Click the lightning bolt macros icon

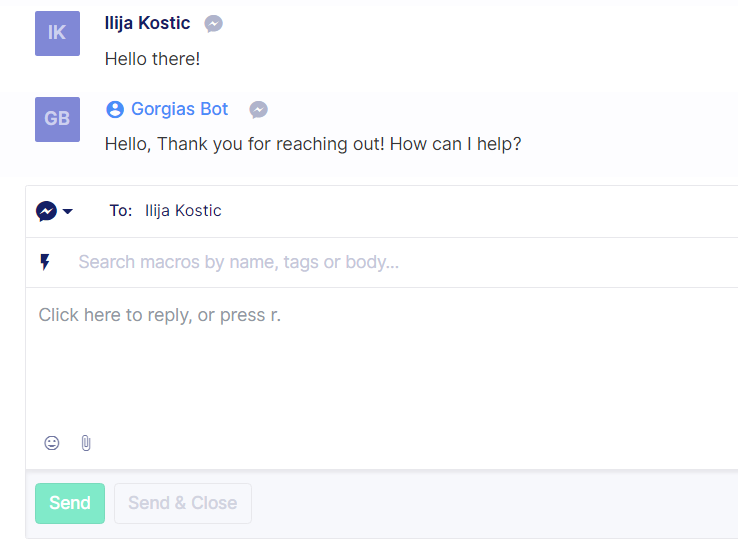pyautogui.click(x=45, y=262)
